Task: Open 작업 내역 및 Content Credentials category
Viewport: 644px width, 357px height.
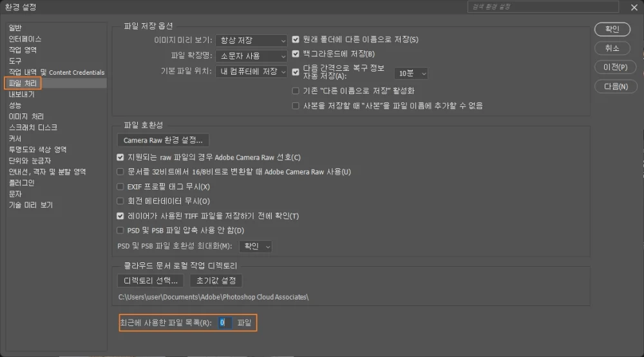Action: tap(57, 72)
